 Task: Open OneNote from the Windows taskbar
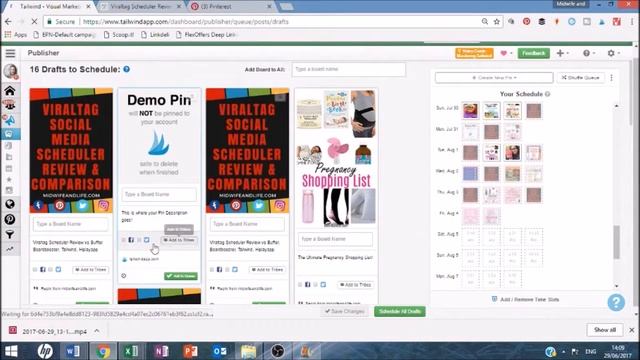coord(161,351)
